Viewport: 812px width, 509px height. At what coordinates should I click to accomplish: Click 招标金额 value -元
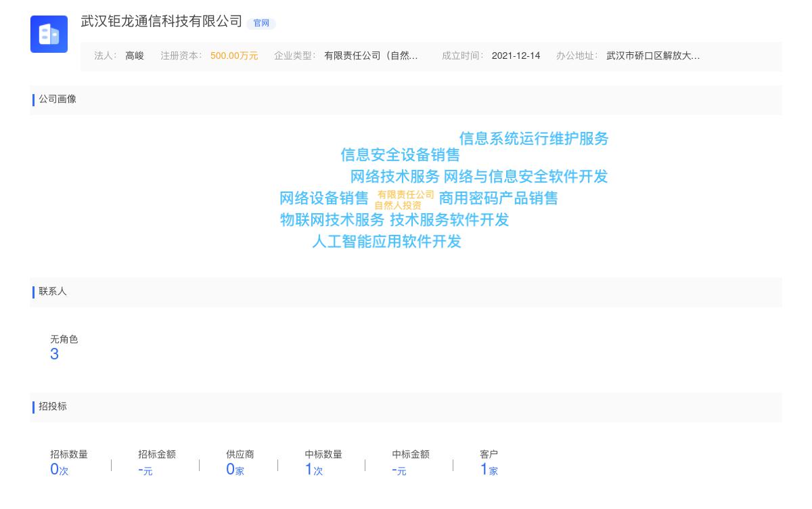click(145, 469)
